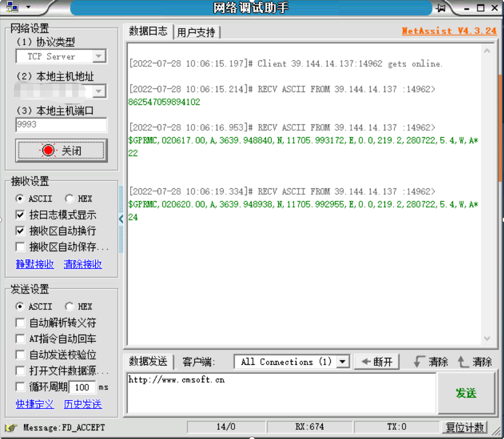Select HEX radio in 接收设置
This screenshot has width=504, height=439.
pos(69,199)
